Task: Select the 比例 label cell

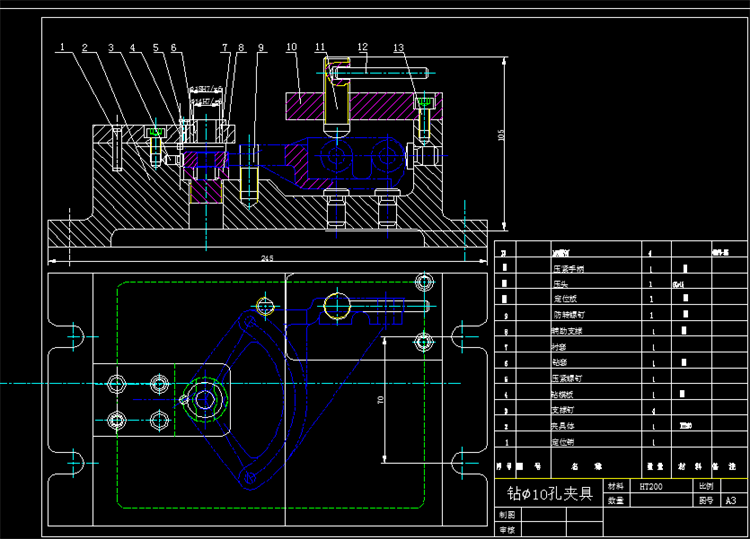Action: [706, 486]
